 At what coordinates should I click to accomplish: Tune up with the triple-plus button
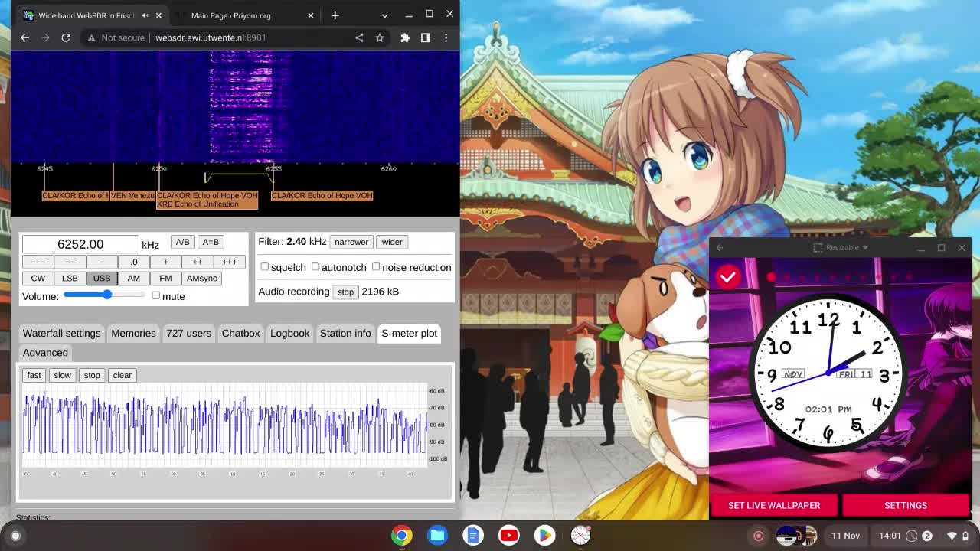point(229,262)
